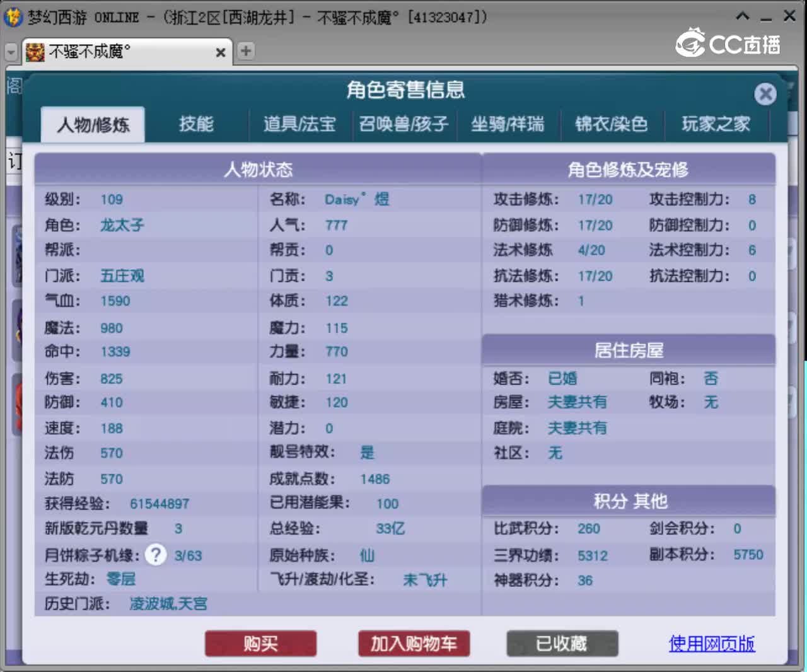The height and width of the screenshot is (672, 807).
Task: Open the 坐骑/祥瑞 tab
Action: point(508,124)
